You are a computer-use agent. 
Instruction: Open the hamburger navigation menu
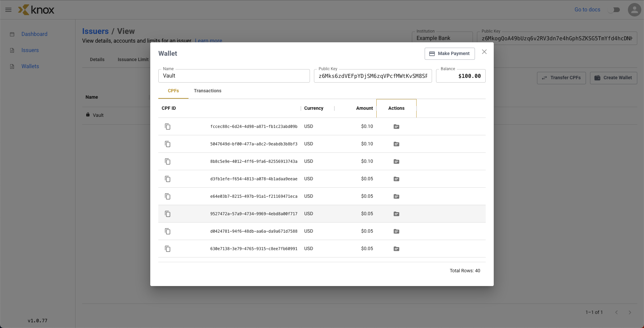pos(8,10)
